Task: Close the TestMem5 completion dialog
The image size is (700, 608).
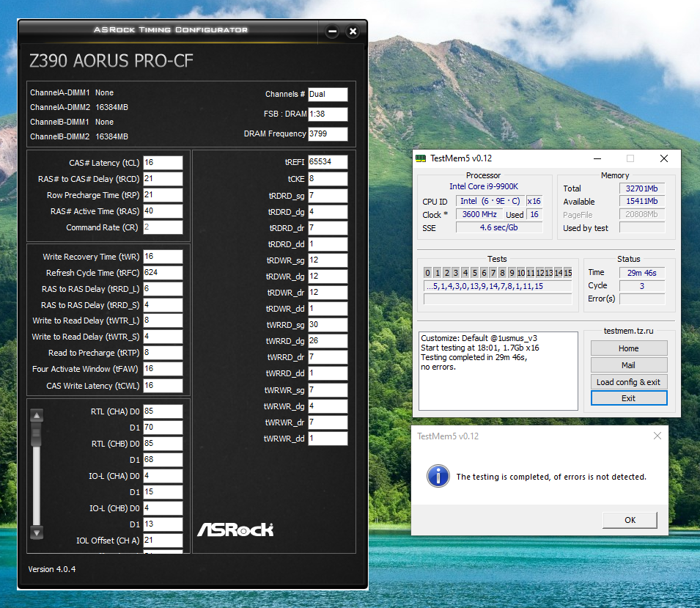Action: point(657,436)
